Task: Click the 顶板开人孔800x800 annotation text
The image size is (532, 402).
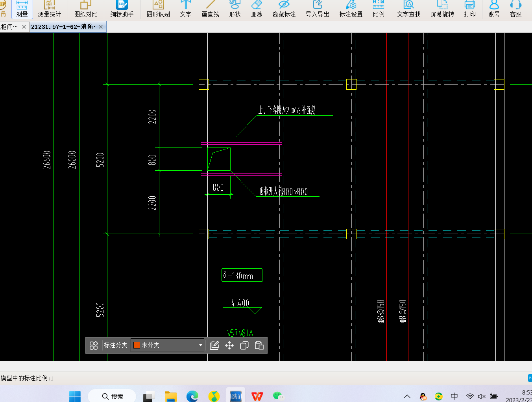Action: pyautogui.click(x=283, y=192)
